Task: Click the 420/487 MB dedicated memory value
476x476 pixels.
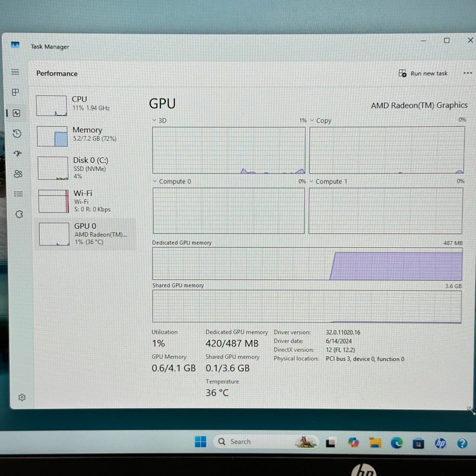Action: (232, 343)
